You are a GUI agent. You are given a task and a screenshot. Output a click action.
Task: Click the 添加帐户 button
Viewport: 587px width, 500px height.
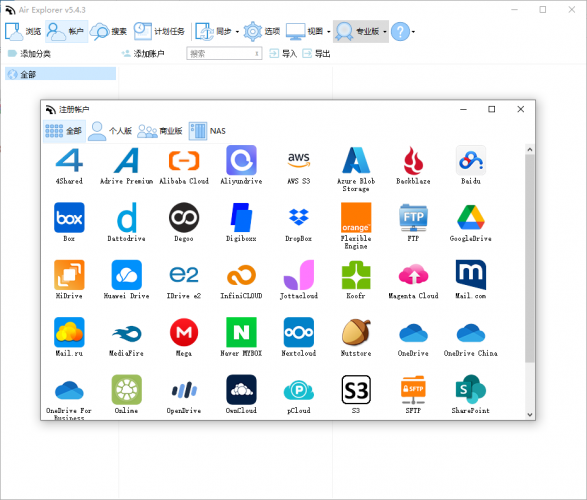point(143,54)
